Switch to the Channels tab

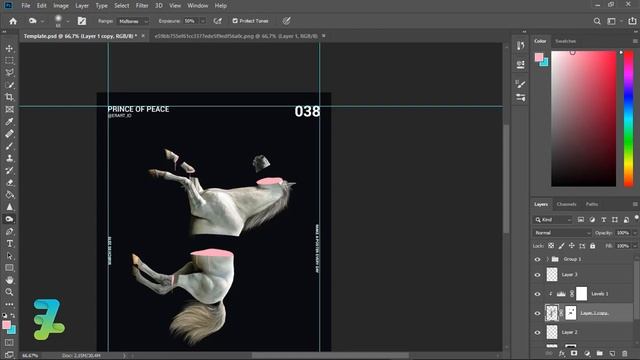[x=566, y=204]
